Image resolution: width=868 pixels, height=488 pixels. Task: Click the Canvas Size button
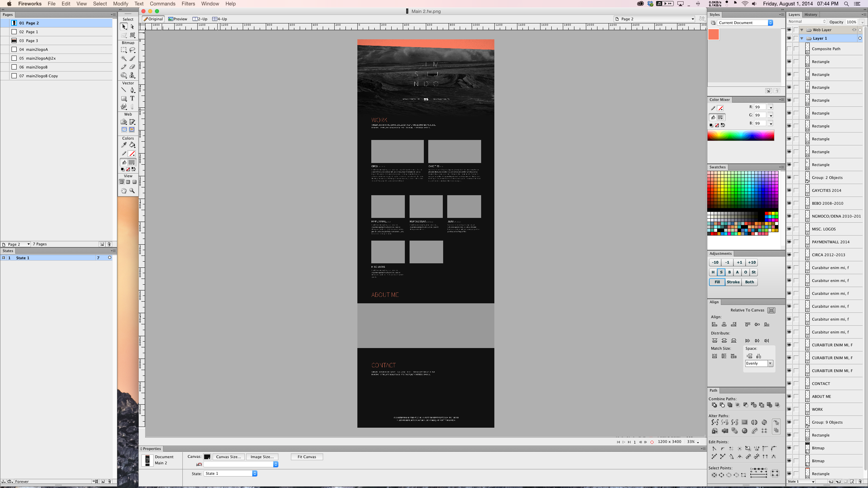[228, 457]
